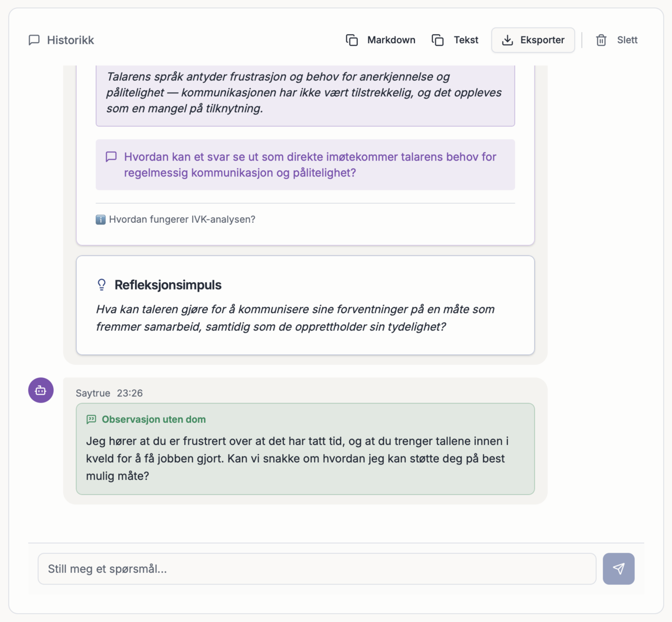Open 'Hvordan fungerer IVK-analysen?' info link
This screenshot has width=672, height=622.
(x=176, y=219)
